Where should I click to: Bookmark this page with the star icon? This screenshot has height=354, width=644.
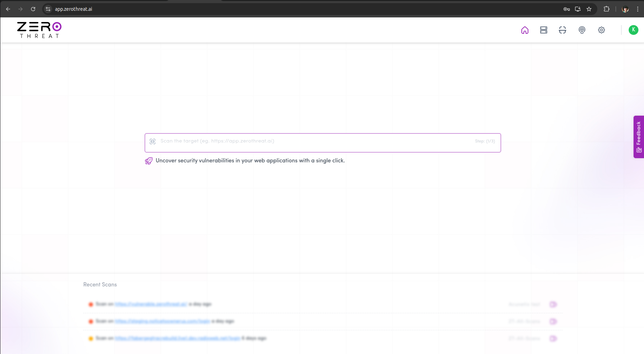coord(589,9)
